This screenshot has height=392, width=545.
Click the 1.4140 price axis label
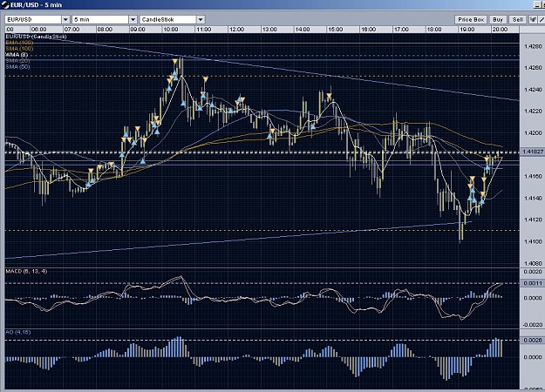click(x=533, y=198)
